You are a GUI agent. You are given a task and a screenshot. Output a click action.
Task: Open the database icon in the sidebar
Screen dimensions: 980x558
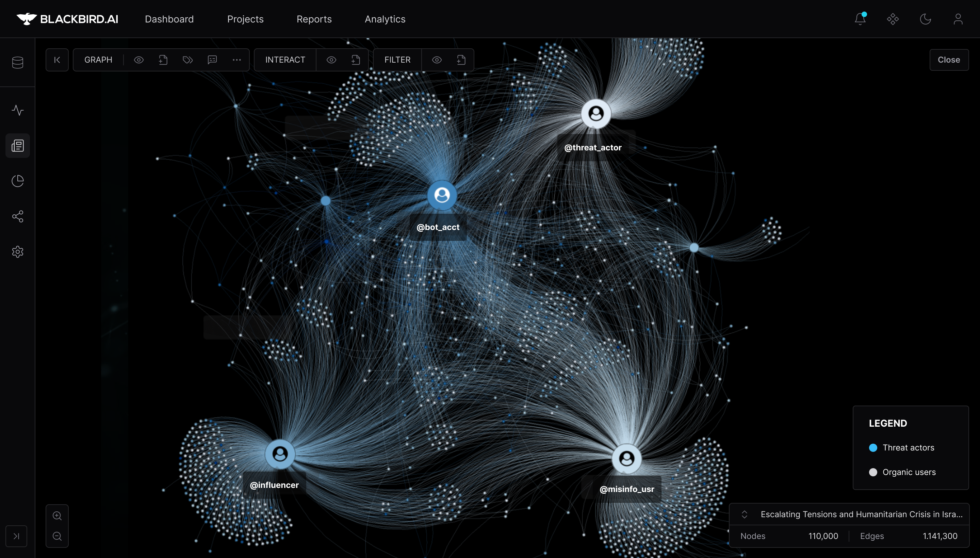(x=18, y=63)
